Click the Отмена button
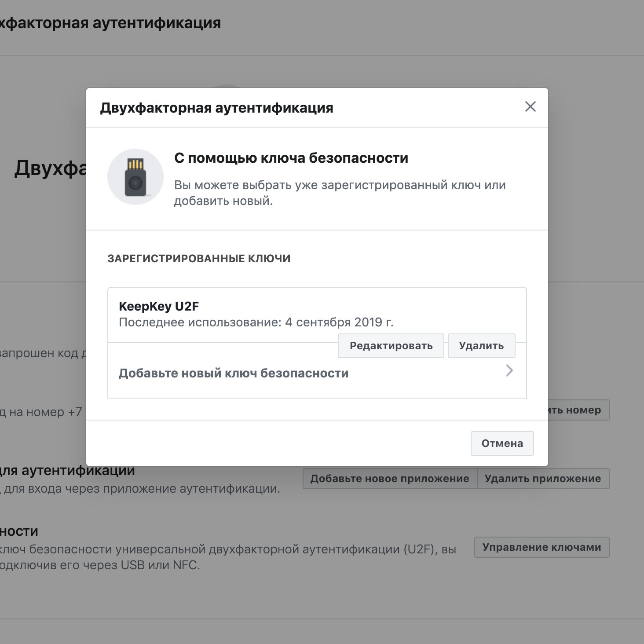This screenshot has width=644, height=644. point(502,443)
